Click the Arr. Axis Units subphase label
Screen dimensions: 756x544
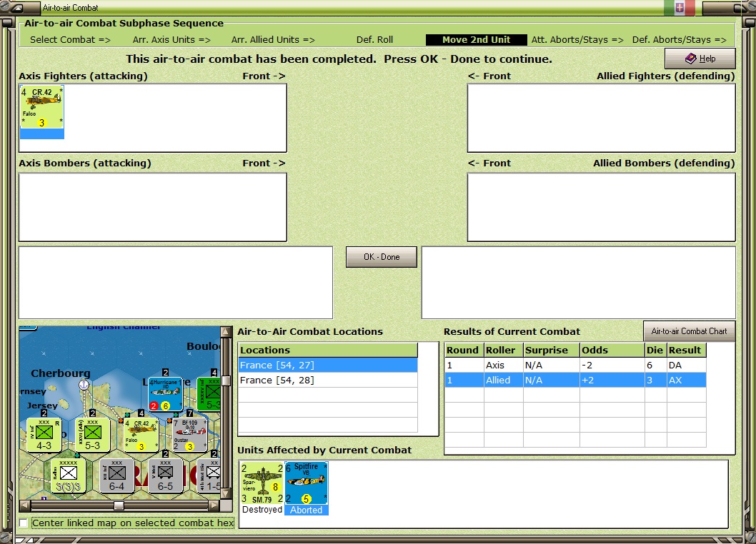tap(171, 39)
